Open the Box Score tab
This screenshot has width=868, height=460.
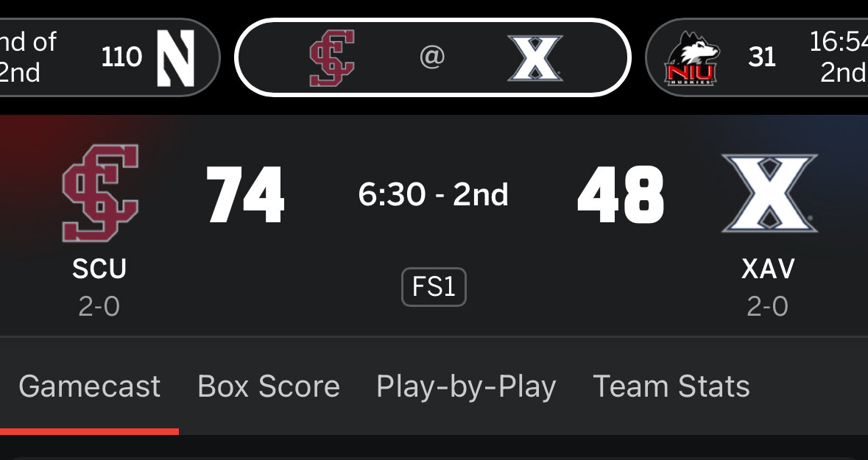tap(269, 386)
